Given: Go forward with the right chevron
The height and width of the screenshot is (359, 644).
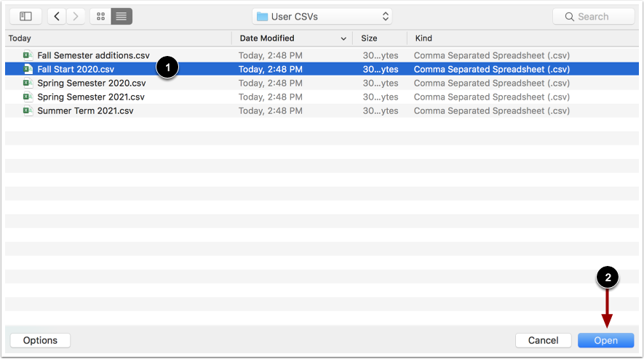Looking at the screenshot, I should [x=76, y=17].
